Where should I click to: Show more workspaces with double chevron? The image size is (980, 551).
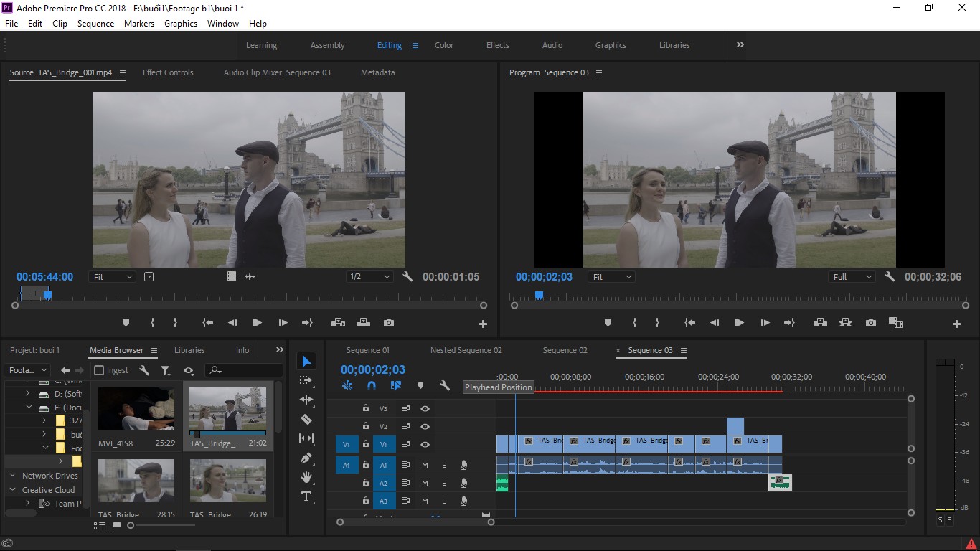(740, 44)
